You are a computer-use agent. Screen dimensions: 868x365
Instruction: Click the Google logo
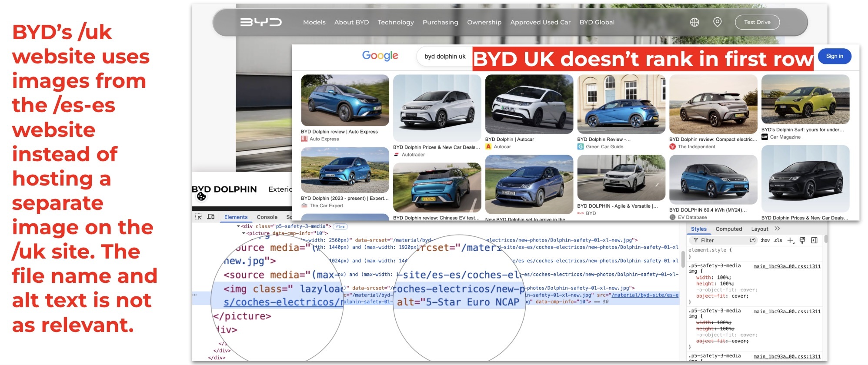(x=380, y=56)
